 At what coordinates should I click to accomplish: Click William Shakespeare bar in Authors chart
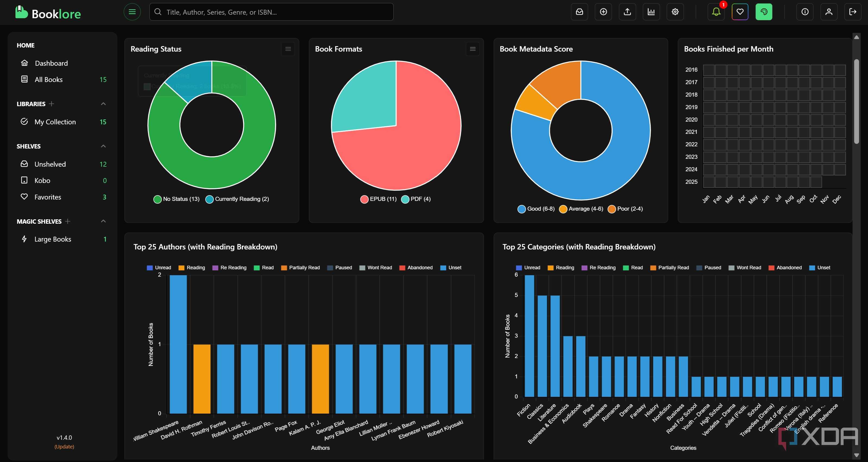[178, 344]
